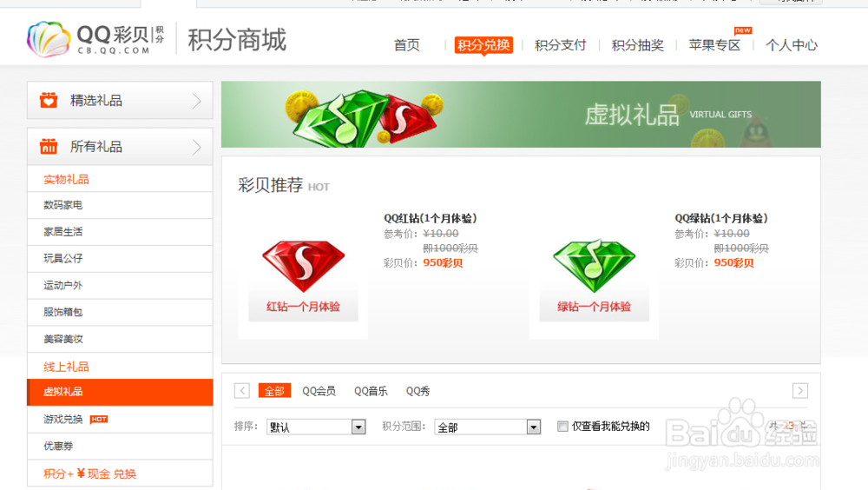Select 虚拟礼品 in the sidebar
This screenshot has width=868, height=490.
[x=120, y=392]
